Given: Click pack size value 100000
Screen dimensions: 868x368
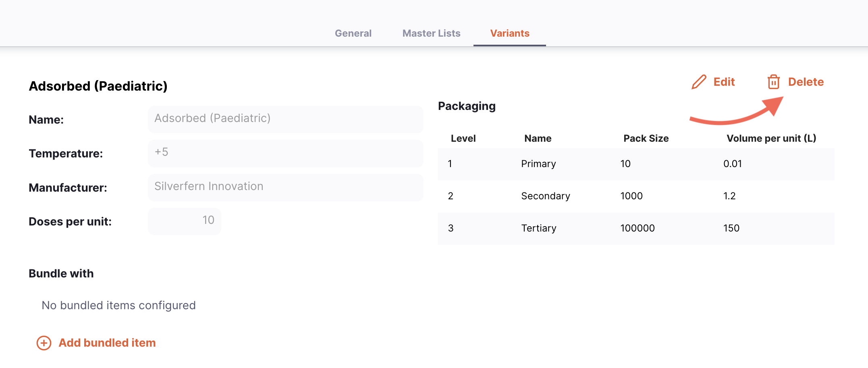Looking at the screenshot, I should (638, 228).
